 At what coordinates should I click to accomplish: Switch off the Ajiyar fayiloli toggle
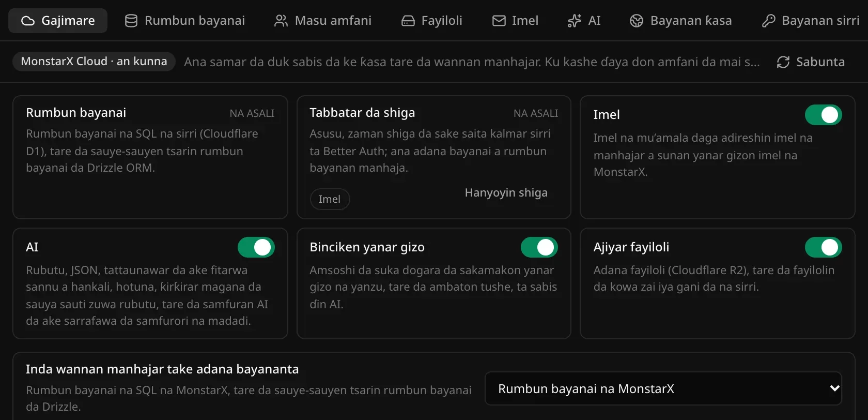pos(824,247)
